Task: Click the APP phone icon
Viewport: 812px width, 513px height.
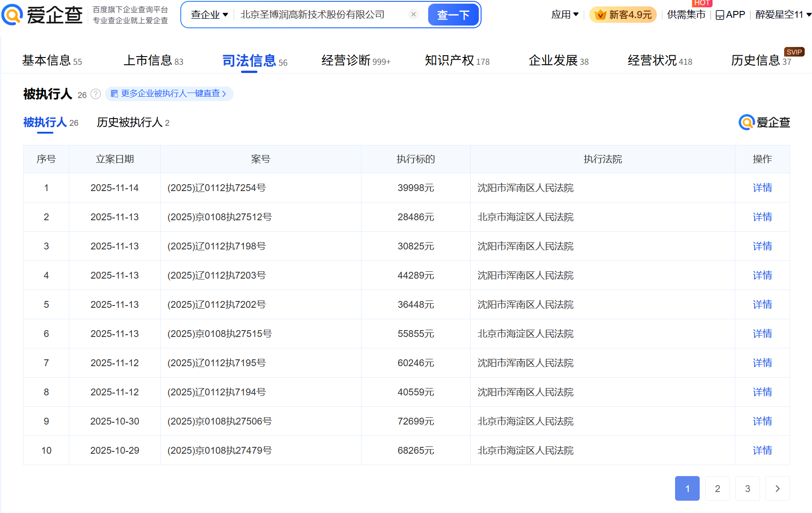Action: (x=720, y=15)
